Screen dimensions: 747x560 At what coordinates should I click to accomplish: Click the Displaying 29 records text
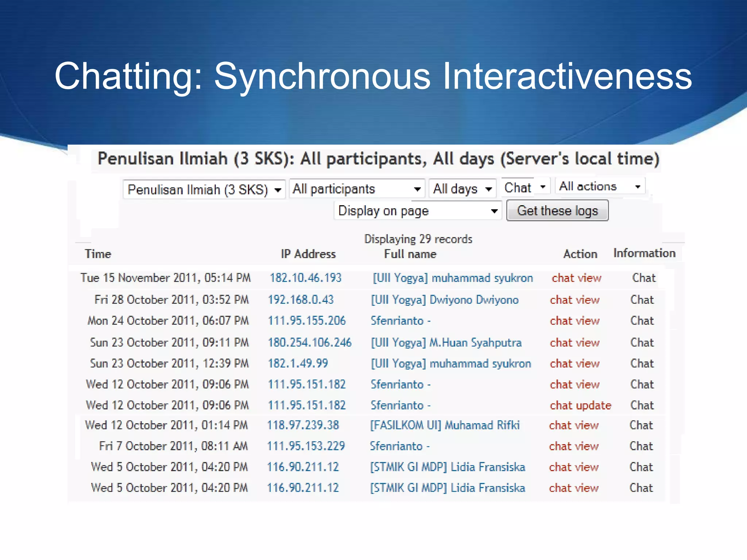tap(418, 239)
